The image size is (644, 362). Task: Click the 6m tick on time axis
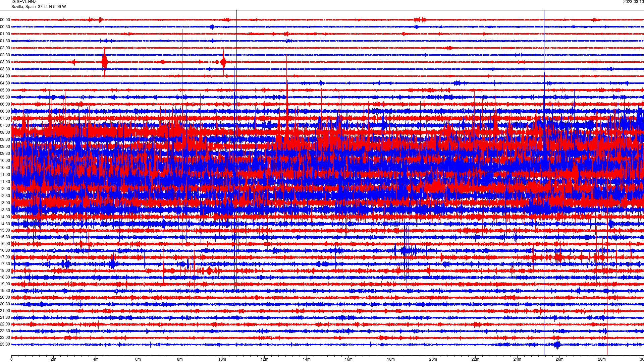click(138, 359)
